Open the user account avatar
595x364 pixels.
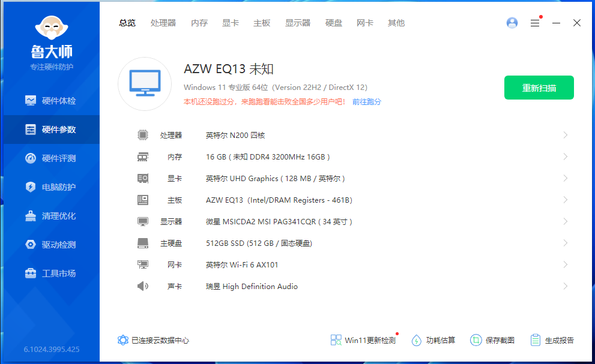(x=512, y=23)
